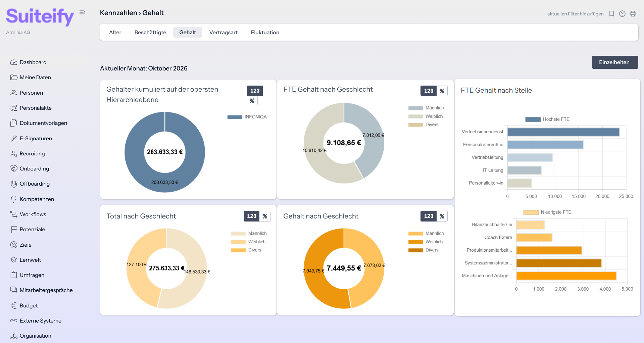
Task: Switch to the Vertragsart tab
Action: (224, 33)
